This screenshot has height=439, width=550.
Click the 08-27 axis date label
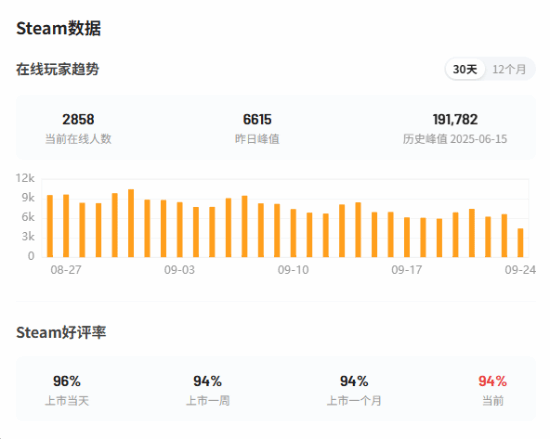click(x=66, y=270)
